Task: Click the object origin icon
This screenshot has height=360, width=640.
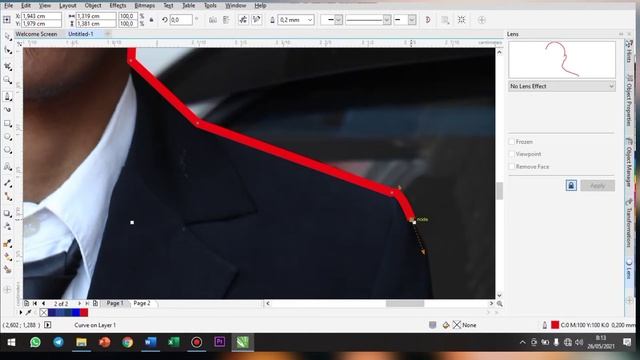Action: (7, 20)
